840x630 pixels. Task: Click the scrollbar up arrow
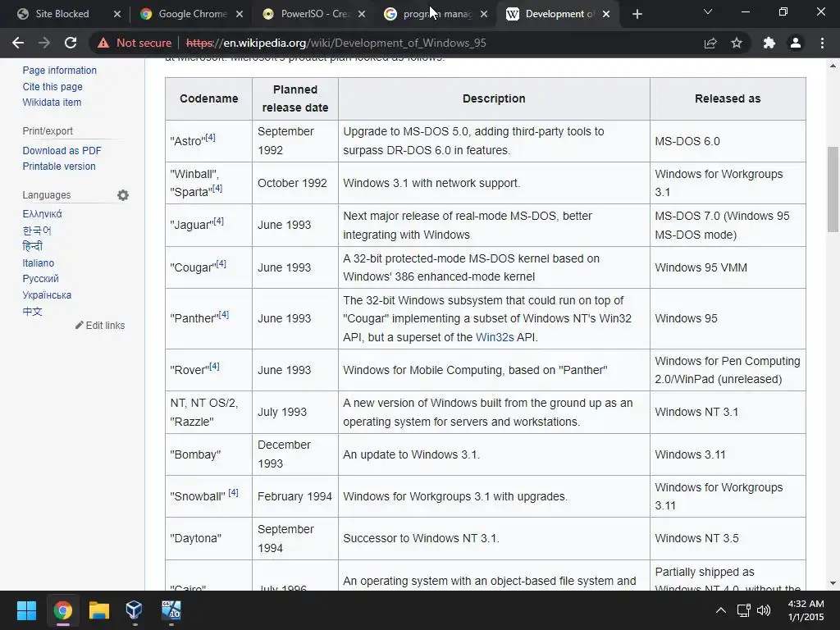coord(833,66)
